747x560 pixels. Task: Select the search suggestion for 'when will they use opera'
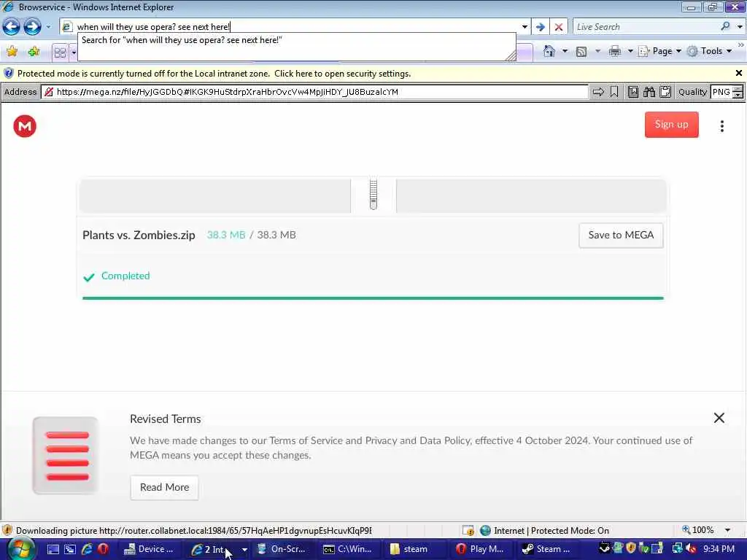point(182,40)
